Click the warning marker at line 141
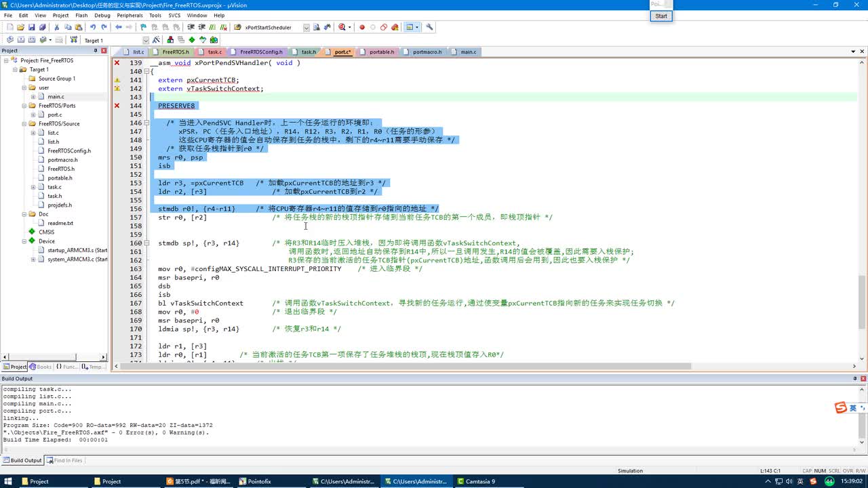Image resolution: width=868 pixels, height=488 pixels. coord(117,80)
